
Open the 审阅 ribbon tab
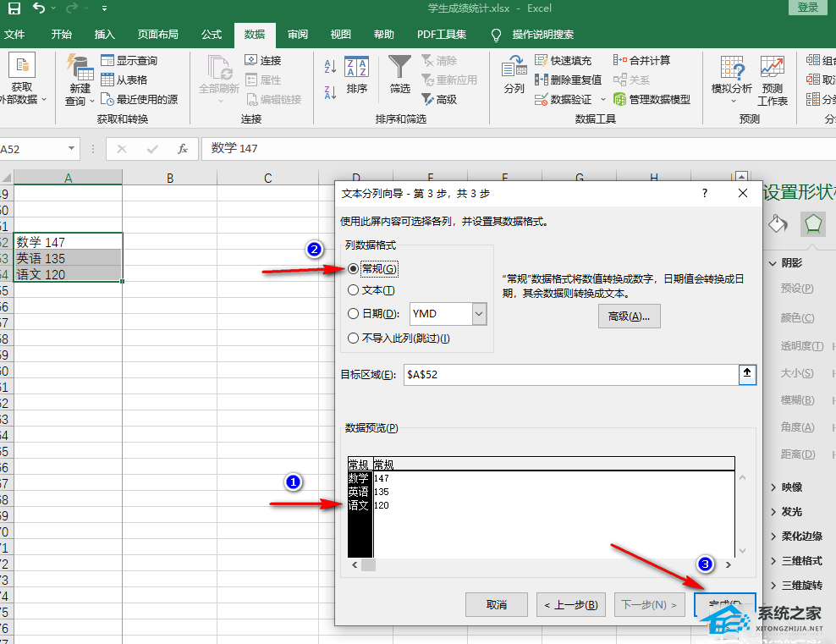pos(298,35)
